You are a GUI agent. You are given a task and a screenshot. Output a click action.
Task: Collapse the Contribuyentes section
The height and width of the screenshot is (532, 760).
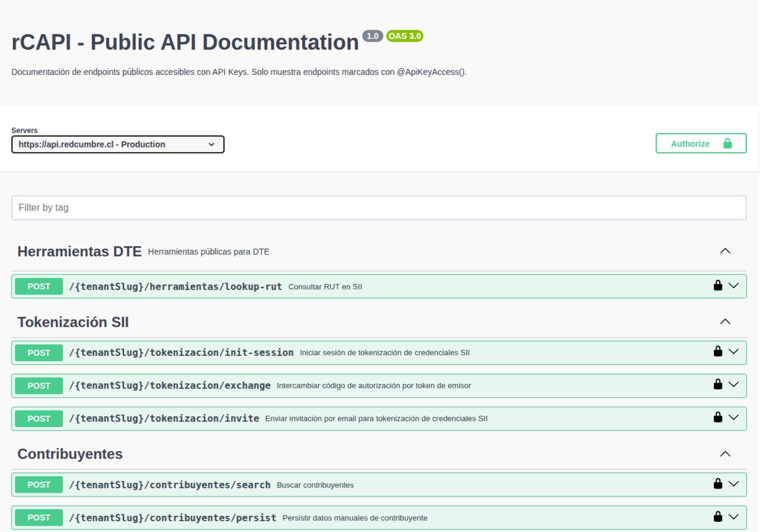(x=725, y=454)
